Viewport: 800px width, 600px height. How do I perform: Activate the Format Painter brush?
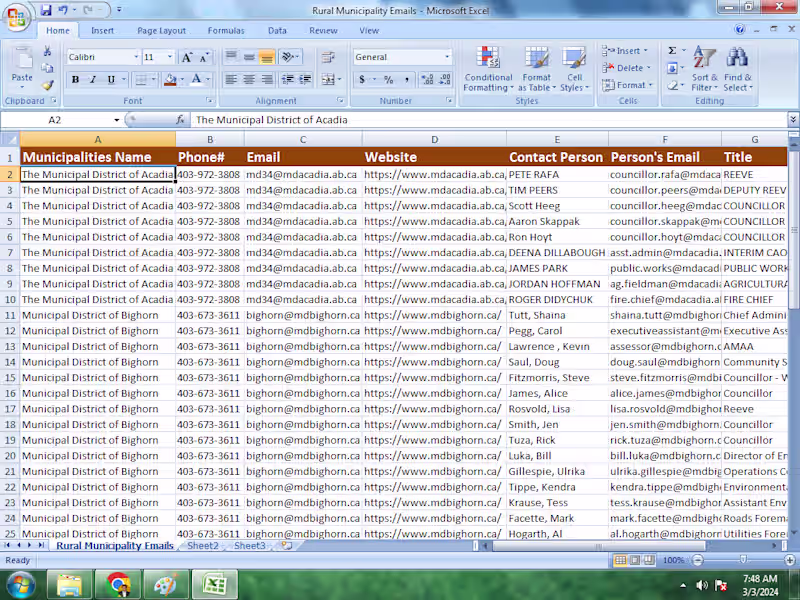click(x=47, y=85)
